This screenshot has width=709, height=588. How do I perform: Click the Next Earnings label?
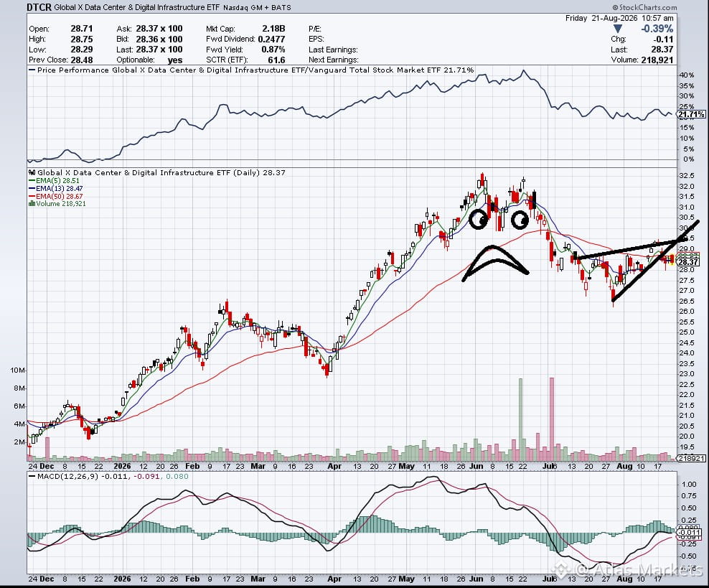coord(333,60)
